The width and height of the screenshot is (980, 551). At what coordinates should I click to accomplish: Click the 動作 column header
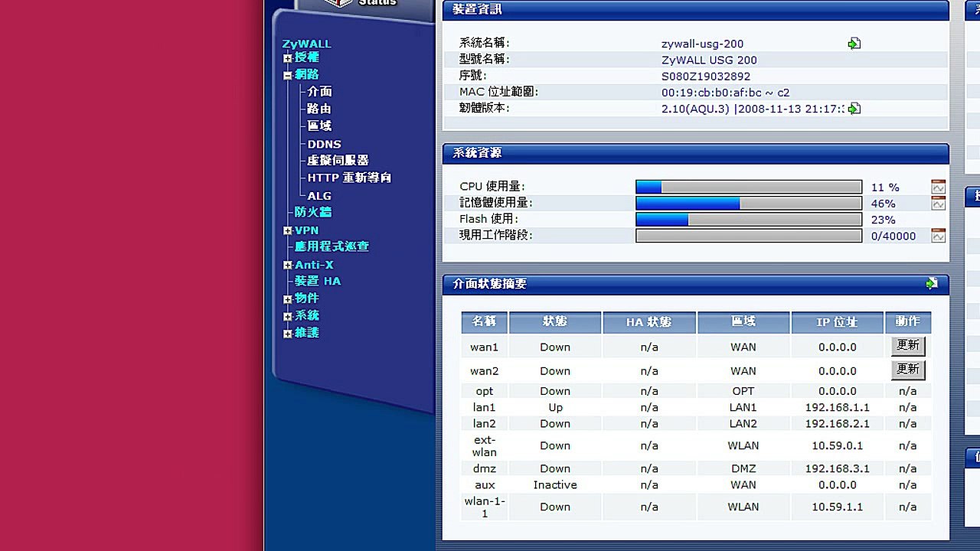908,322
